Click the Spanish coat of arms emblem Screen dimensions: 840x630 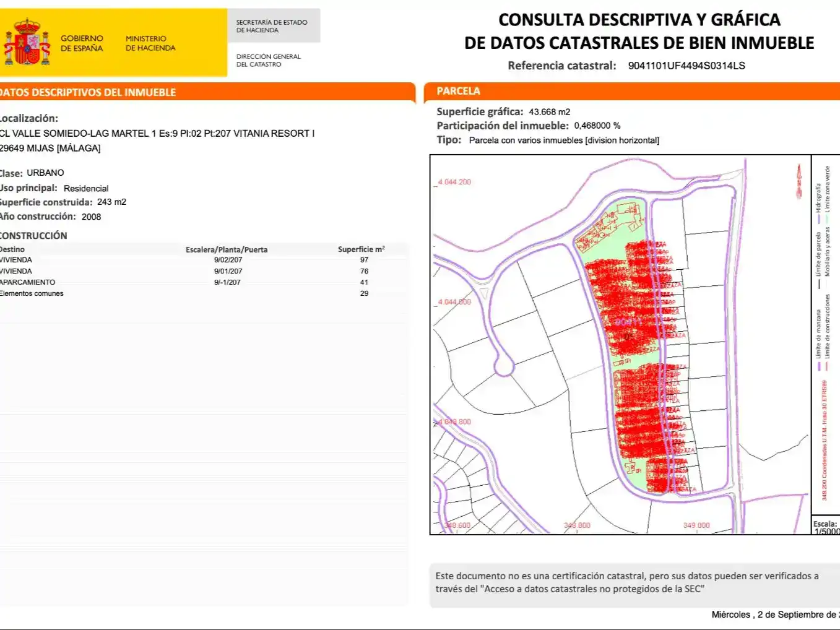27,42
